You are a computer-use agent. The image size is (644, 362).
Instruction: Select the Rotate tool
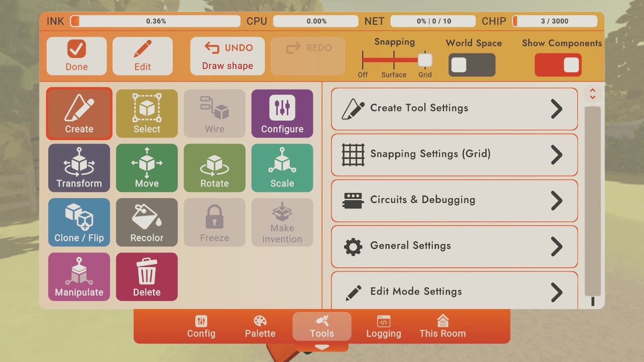coord(215,168)
